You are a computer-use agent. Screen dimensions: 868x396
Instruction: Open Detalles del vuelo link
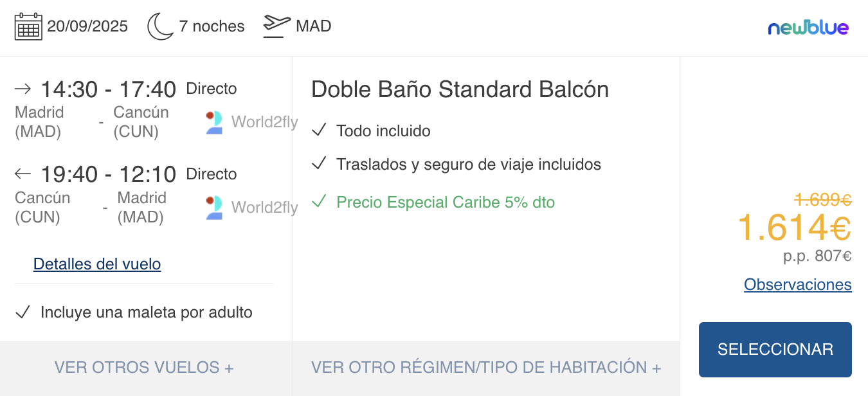97,264
